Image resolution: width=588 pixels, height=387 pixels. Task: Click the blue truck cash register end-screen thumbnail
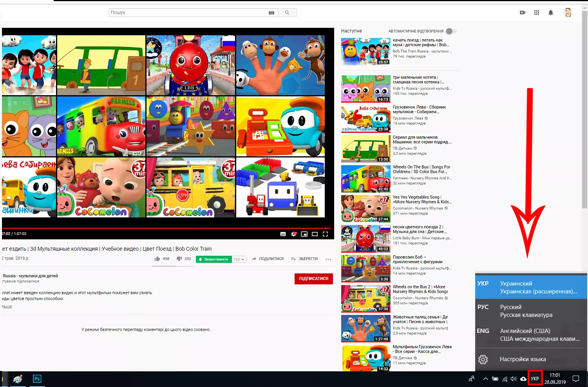280,127
